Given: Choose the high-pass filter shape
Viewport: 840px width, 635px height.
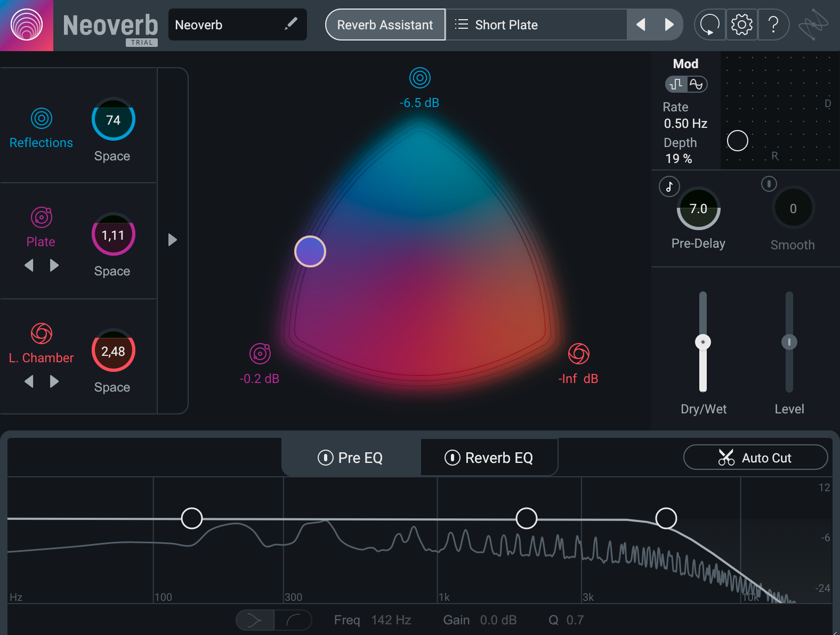Looking at the screenshot, I should point(293,620).
